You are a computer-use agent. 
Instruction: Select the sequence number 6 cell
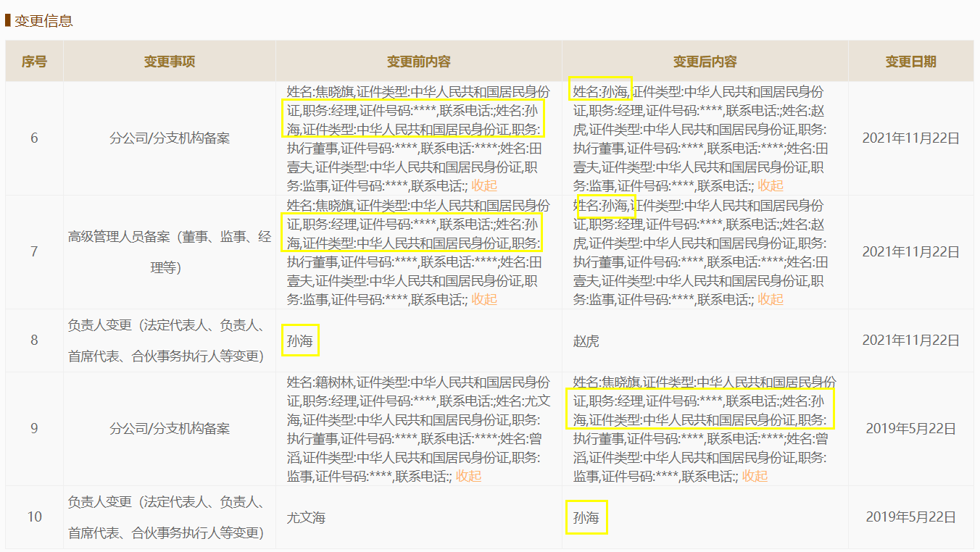(34, 138)
